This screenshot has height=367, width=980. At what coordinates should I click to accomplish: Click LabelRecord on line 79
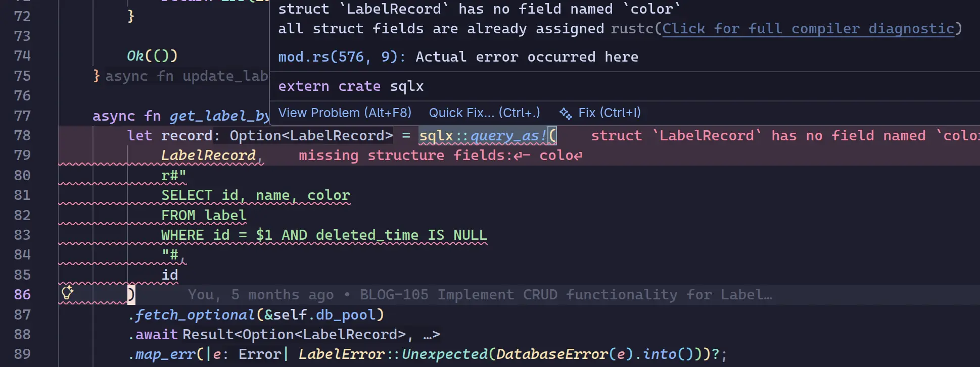[x=208, y=155]
